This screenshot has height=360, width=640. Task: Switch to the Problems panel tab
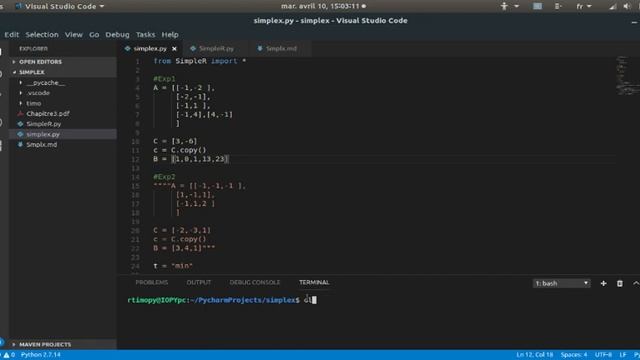[151, 282]
